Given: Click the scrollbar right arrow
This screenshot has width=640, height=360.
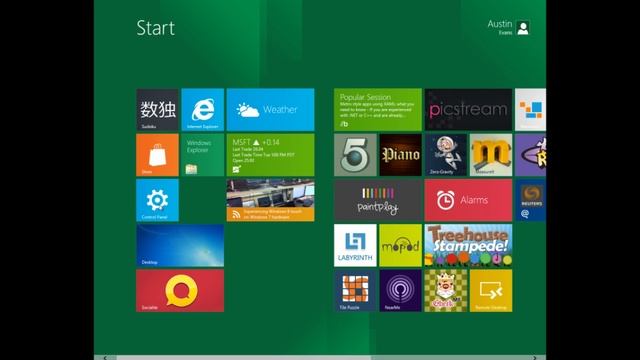Looking at the screenshot, I should pyautogui.click(x=535, y=358).
